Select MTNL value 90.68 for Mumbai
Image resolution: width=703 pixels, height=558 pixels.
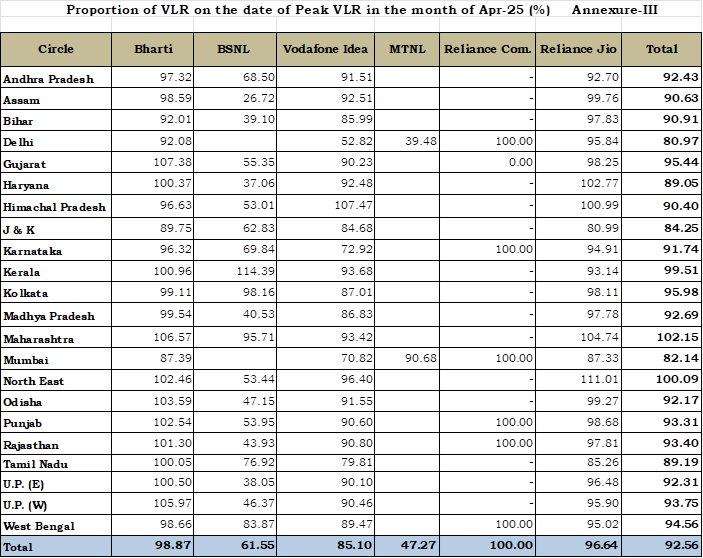(x=421, y=359)
